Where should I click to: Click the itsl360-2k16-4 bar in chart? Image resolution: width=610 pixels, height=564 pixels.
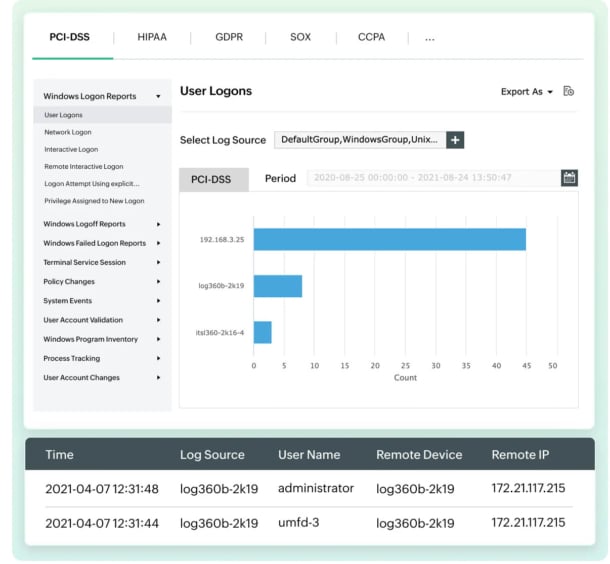pyautogui.click(x=263, y=333)
